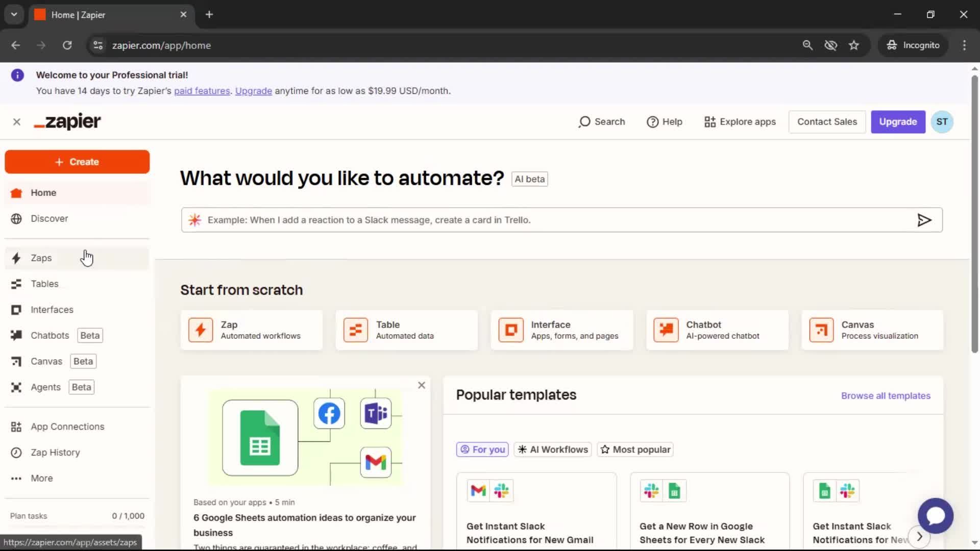The image size is (980, 551).
Task: Click the Canvas icon in the sidebar
Action: (16, 361)
